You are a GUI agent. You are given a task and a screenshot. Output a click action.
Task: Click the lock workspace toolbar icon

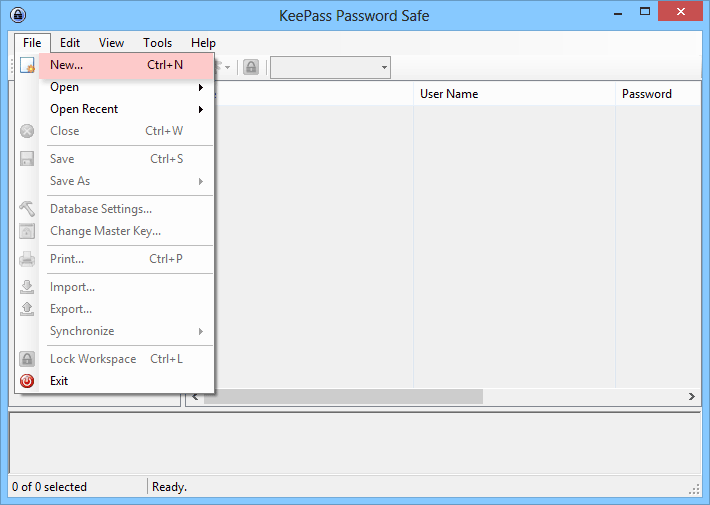coord(251,67)
